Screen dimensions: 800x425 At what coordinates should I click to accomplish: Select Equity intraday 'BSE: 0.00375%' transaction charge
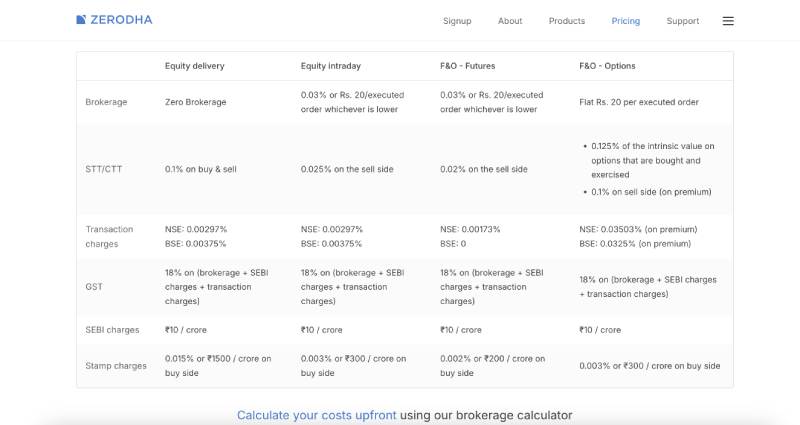331,244
